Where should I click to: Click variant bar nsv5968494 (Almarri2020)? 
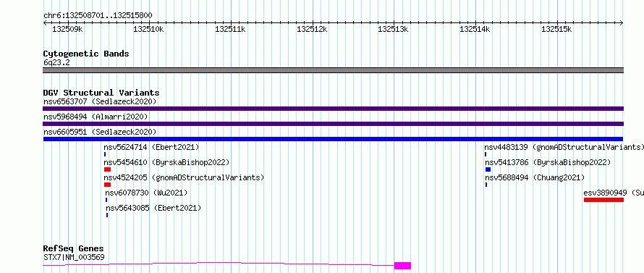tap(333, 124)
